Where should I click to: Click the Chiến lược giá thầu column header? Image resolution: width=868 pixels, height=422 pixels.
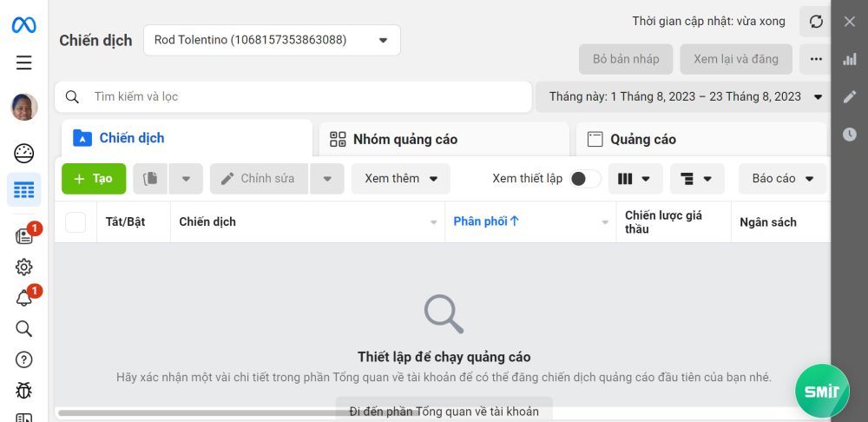click(x=663, y=221)
